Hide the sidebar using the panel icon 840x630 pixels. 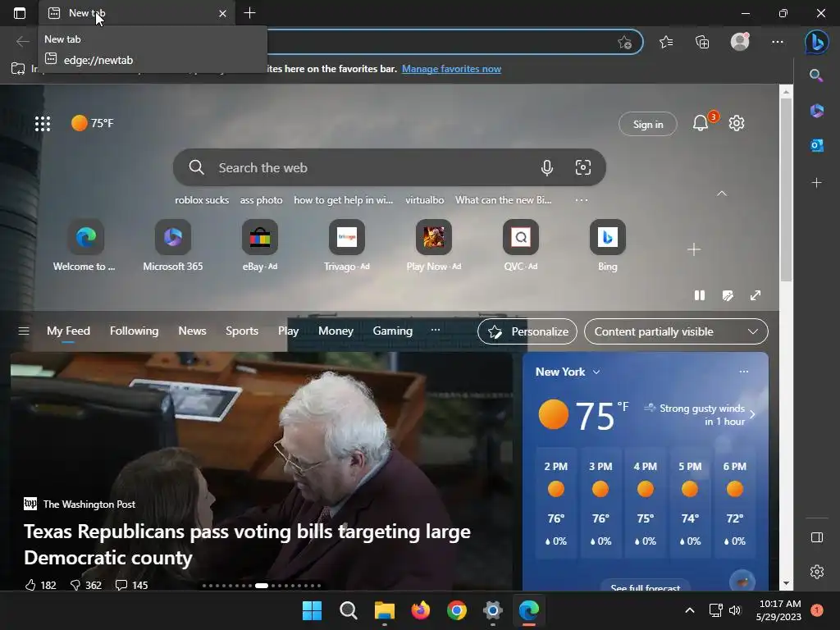[816, 537]
